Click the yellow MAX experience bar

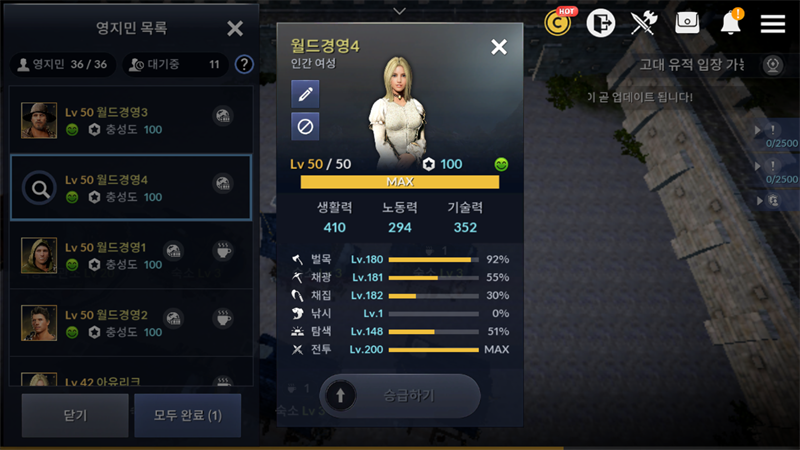pos(400,182)
